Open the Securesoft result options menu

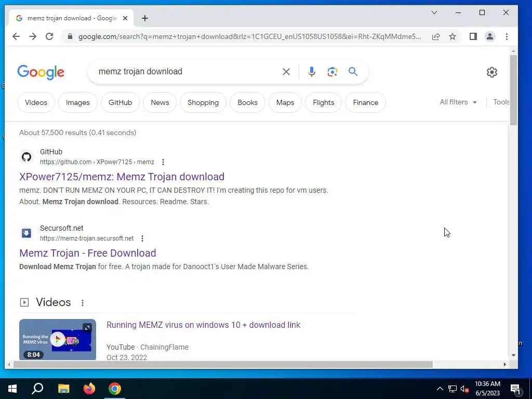(142, 238)
